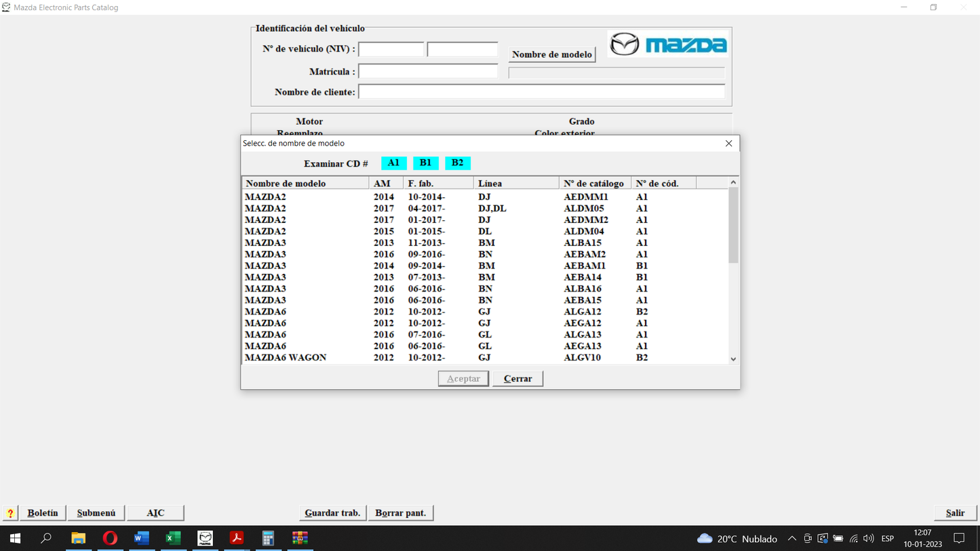Examine CD B1 button
980x551 pixels.
click(x=426, y=163)
